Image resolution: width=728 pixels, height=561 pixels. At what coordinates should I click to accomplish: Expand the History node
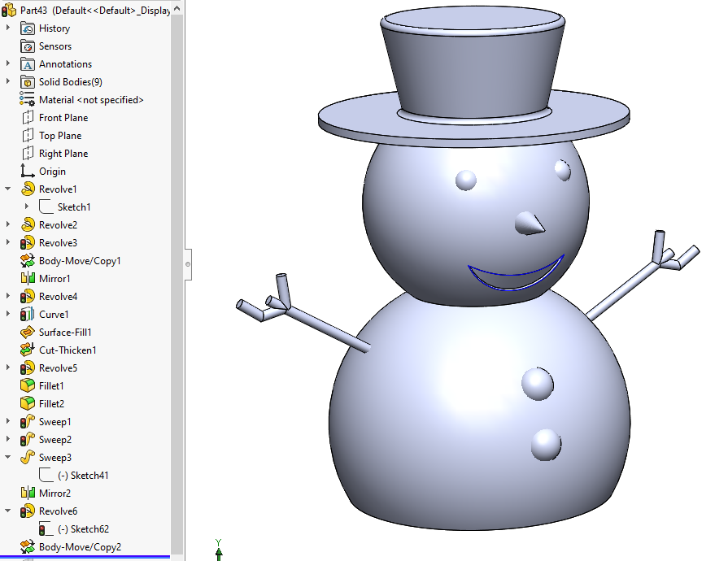pos(8,28)
